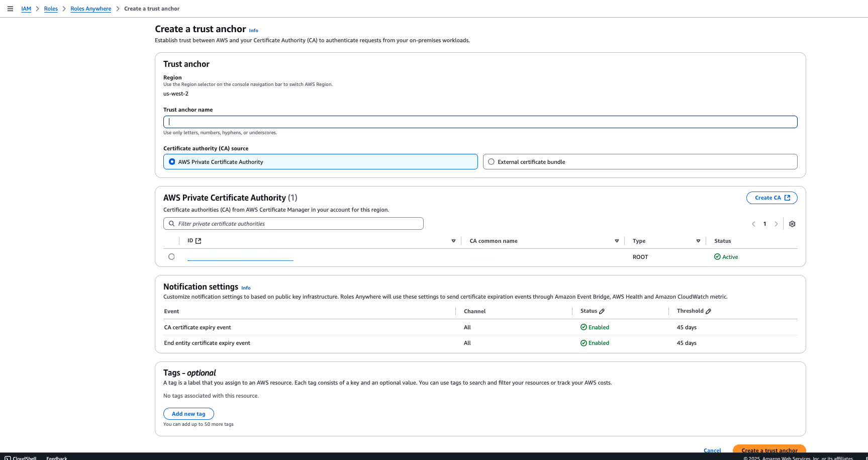Image resolution: width=868 pixels, height=460 pixels.
Task: Open the ID column filter dropdown
Action: tap(453, 240)
